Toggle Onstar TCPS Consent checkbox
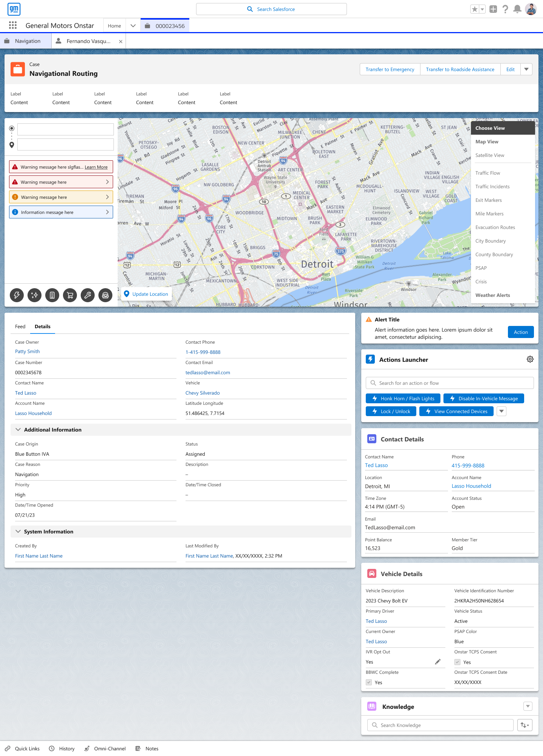This screenshot has width=543, height=756. (x=457, y=662)
